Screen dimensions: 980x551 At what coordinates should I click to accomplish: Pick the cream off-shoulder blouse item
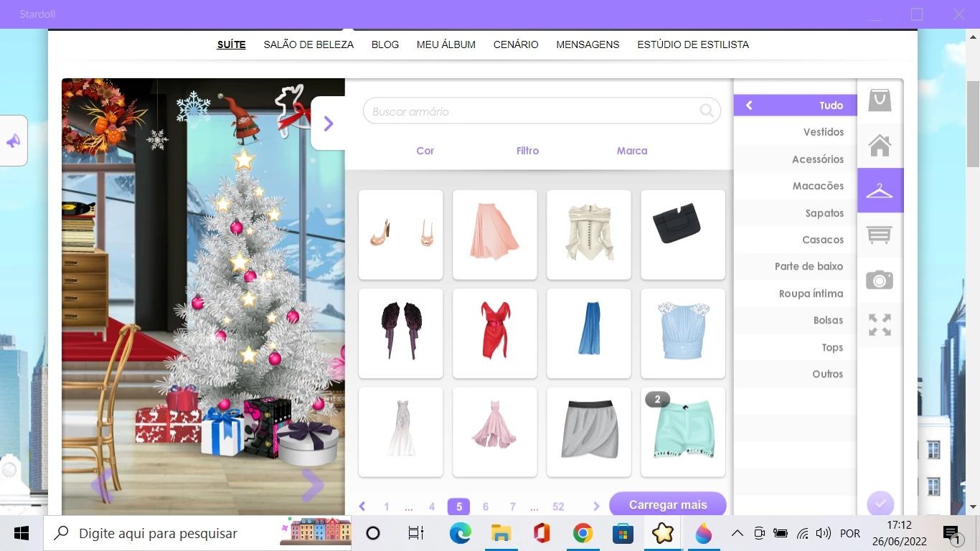point(589,235)
